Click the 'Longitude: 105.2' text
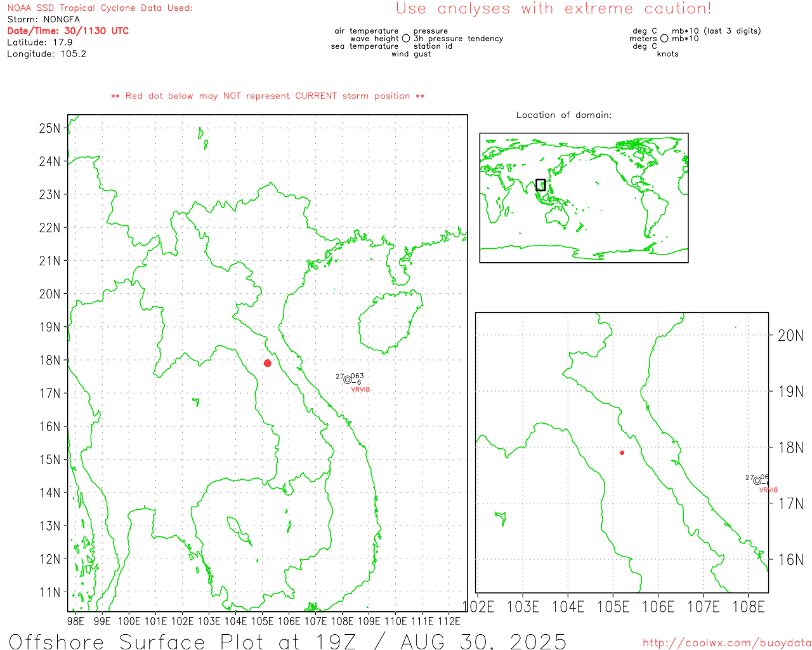The image size is (812, 650). [x=47, y=53]
